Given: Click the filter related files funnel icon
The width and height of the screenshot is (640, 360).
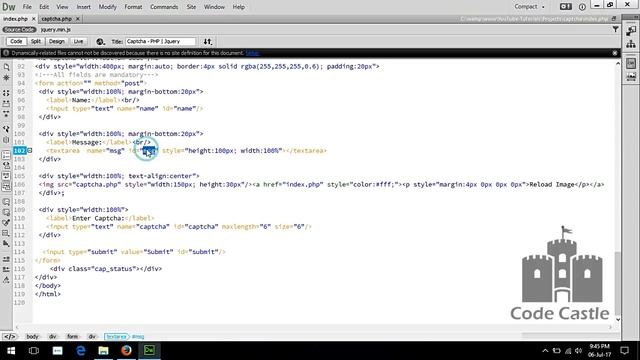Looking at the screenshot, I should pos(615,29).
